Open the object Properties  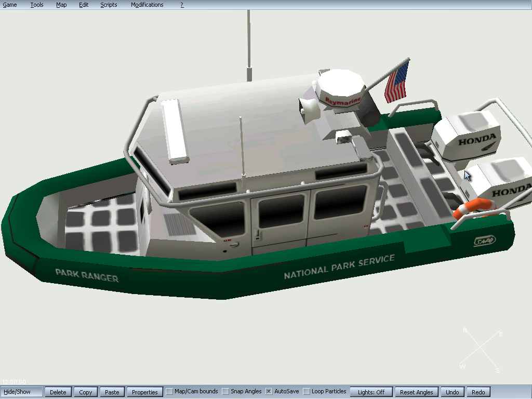(x=144, y=392)
